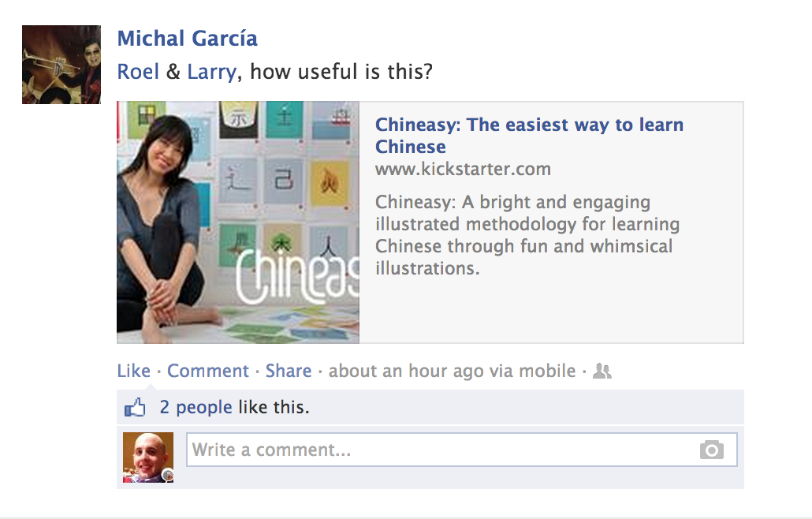Open Michal García's profile name link
812x519 pixels.
coord(188,39)
